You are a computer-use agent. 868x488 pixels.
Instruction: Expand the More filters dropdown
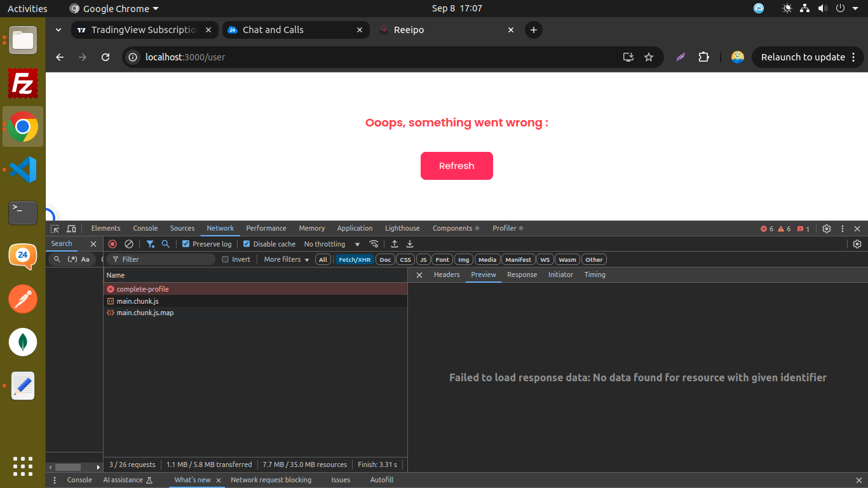coord(287,259)
